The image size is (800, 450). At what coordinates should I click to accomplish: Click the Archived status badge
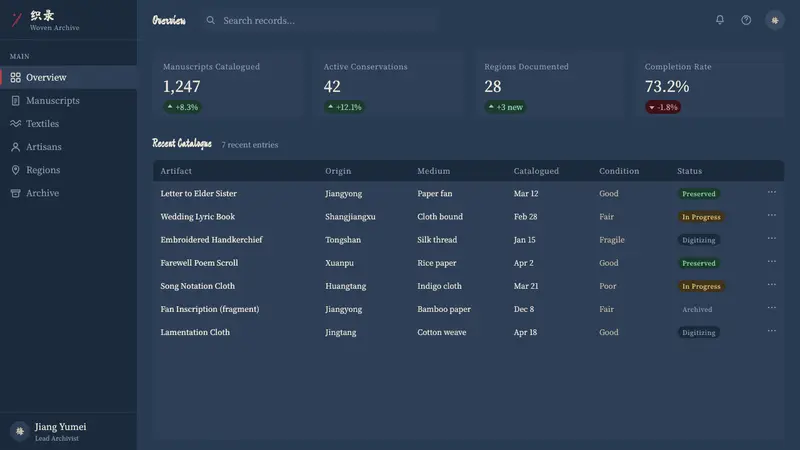(x=697, y=309)
